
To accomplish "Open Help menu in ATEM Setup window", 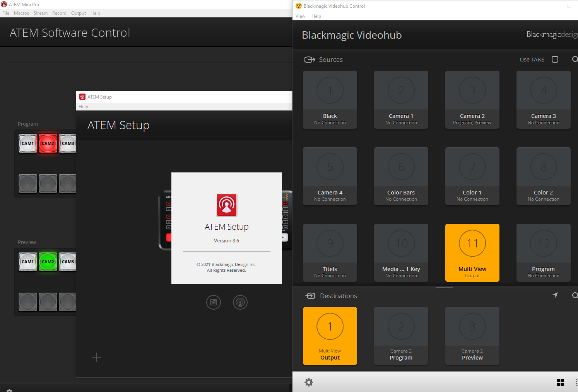I will coord(84,107).
